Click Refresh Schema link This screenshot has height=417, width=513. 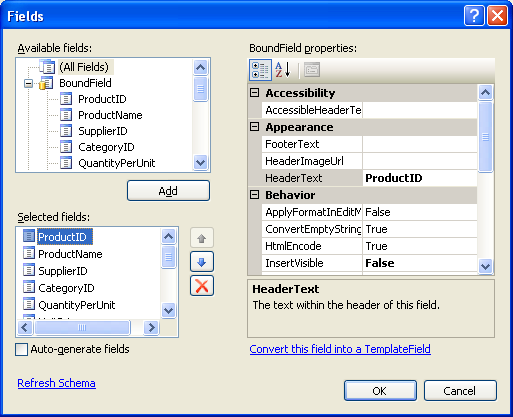pos(56,383)
